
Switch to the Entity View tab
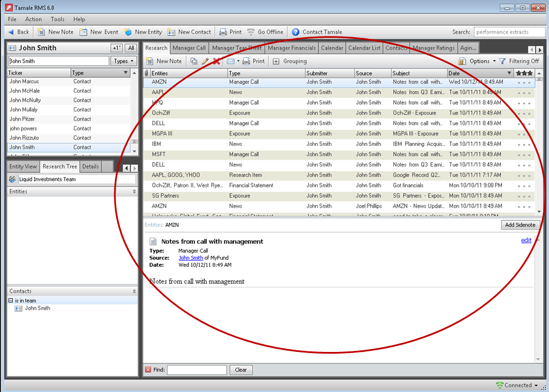point(23,167)
